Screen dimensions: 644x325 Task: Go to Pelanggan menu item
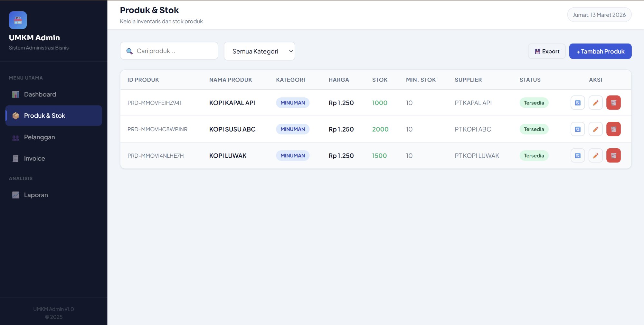coord(39,137)
